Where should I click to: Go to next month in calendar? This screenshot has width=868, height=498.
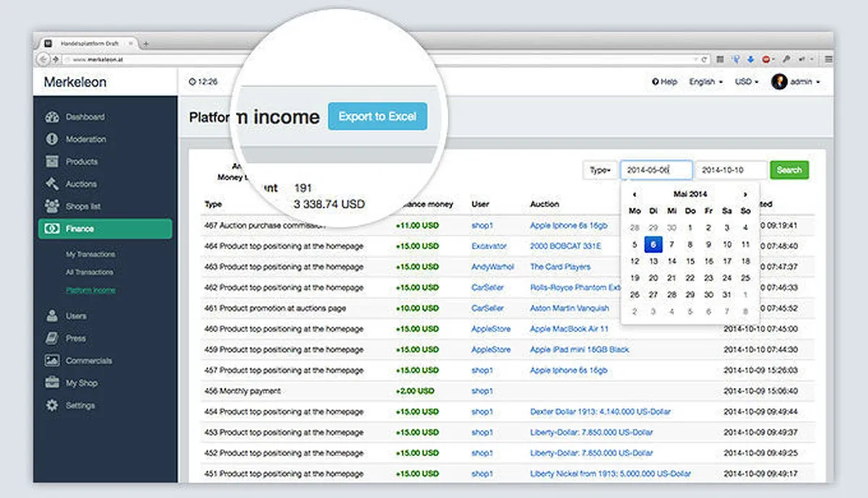coord(745,194)
